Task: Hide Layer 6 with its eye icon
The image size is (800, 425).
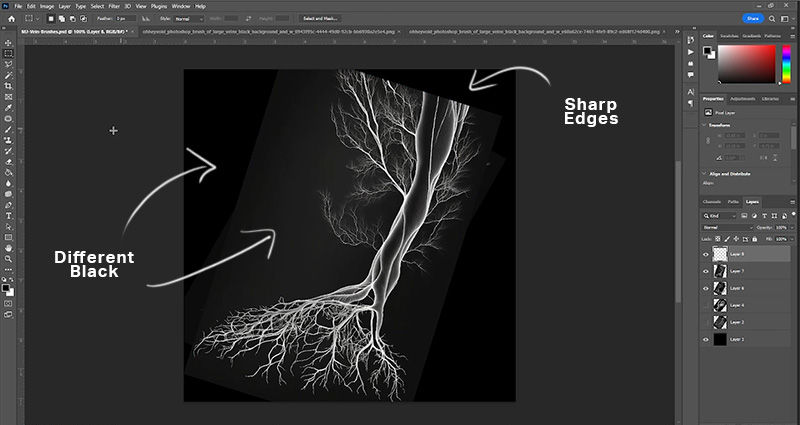Action: point(706,288)
